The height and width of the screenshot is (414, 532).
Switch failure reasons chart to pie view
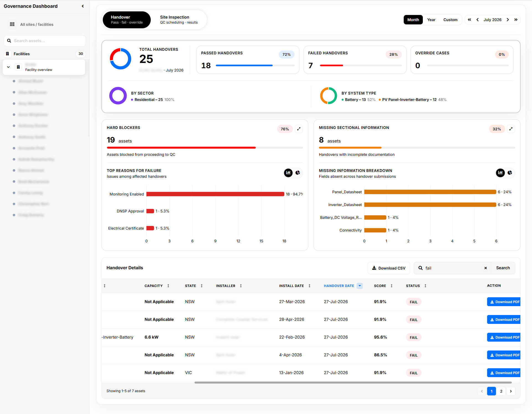(x=298, y=173)
